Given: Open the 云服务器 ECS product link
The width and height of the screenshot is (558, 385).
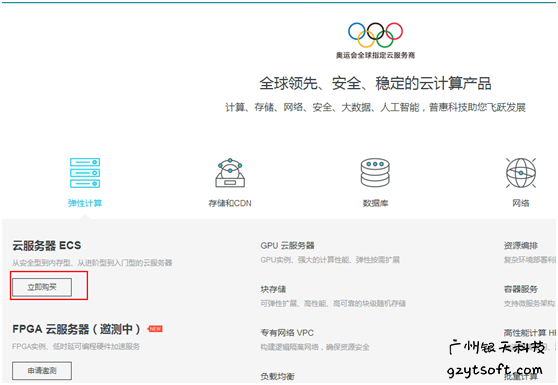Looking at the screenshot, I should click(x=47, y=246).
